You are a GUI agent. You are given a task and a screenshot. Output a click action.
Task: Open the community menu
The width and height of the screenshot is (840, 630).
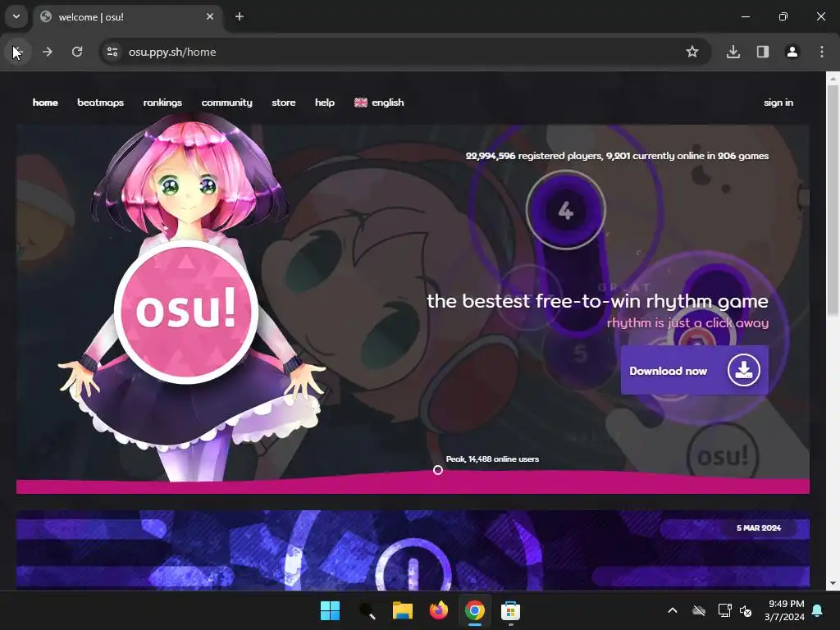point(226,103)
